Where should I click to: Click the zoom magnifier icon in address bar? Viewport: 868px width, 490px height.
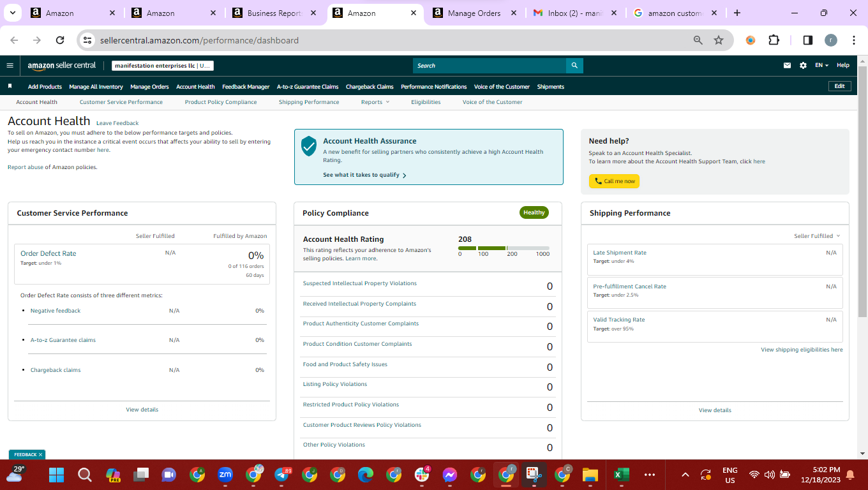(x=698, y=40)
